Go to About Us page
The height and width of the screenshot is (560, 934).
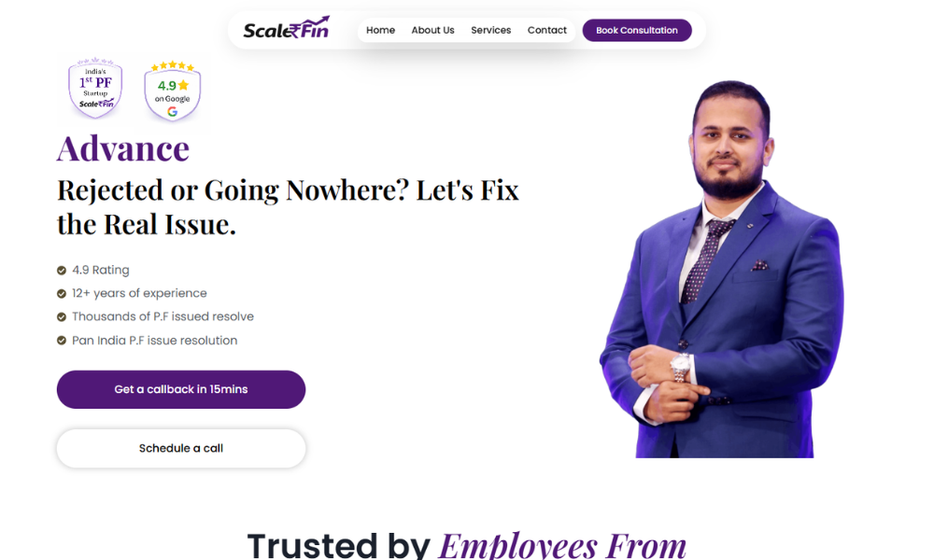coord(433,30)
